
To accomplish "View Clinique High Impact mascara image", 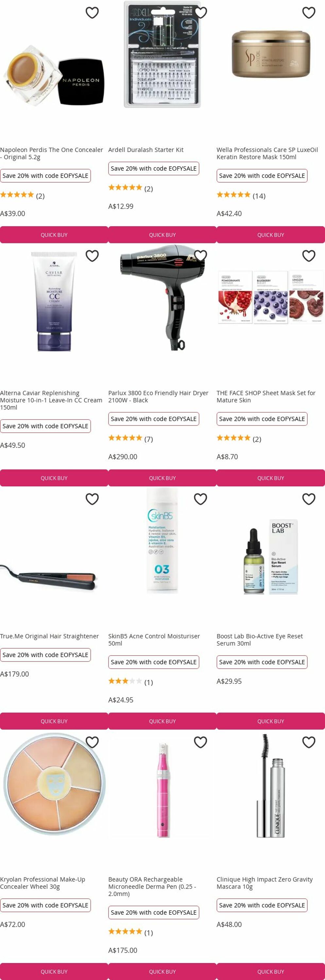I will pyautogui.click(x=271, y=786).
